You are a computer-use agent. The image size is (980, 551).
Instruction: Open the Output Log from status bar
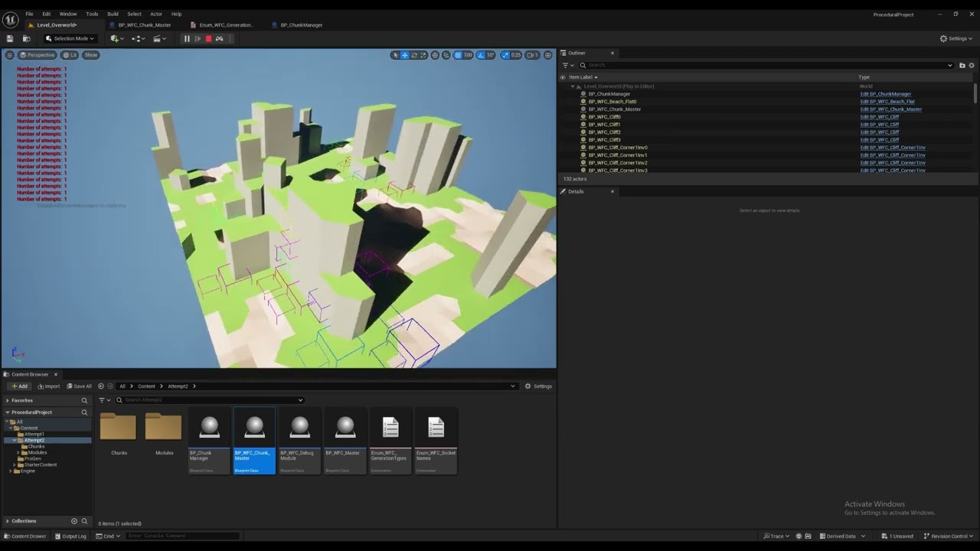tap(70, 536)
